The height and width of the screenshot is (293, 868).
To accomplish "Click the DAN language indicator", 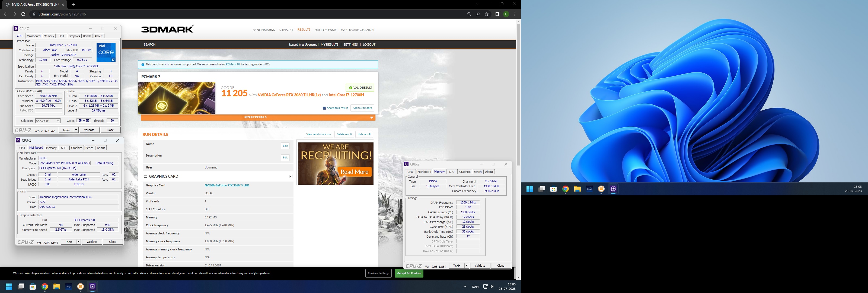I will click(x=475, y=286).
